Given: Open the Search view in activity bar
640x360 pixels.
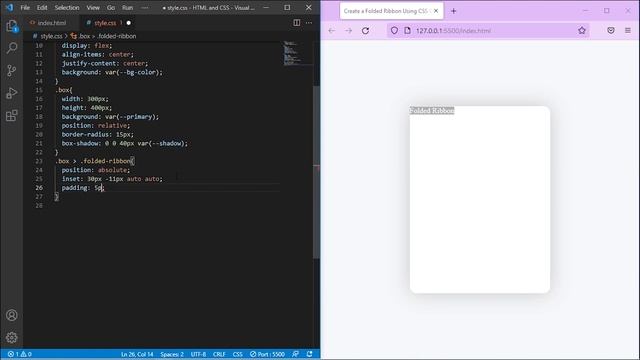Looking at the screenshot, I should click(12, 48).
